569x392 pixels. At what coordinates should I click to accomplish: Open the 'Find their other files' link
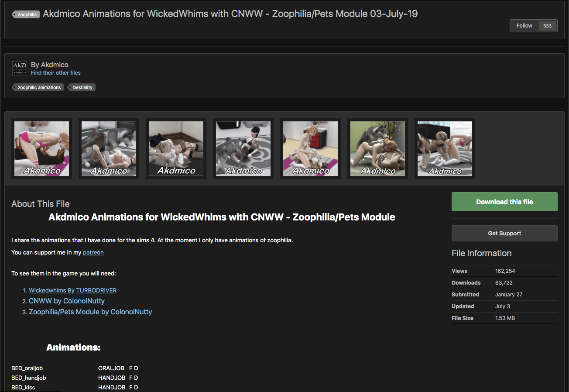tap(56, 73)
